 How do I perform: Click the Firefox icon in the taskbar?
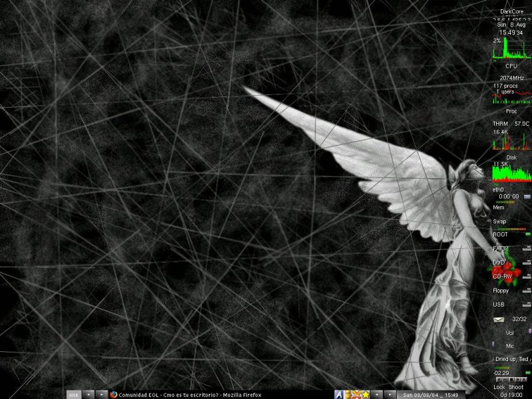(112, 394)
